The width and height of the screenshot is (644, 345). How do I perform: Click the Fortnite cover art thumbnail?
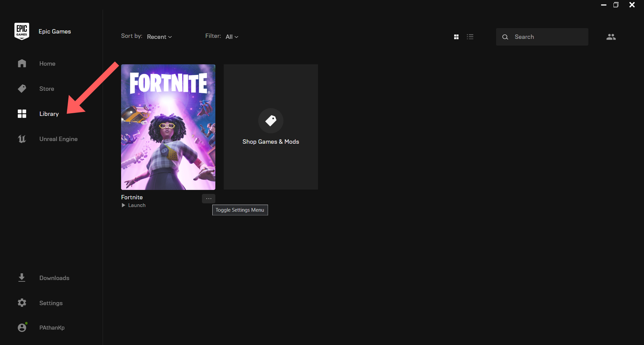[168, 127]
